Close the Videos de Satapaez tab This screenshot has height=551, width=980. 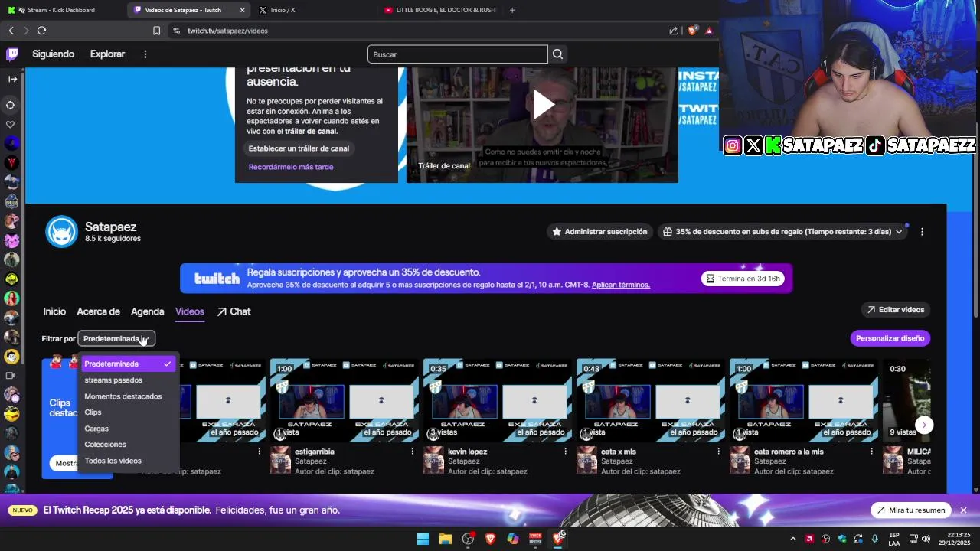click(x=243, y=10)
